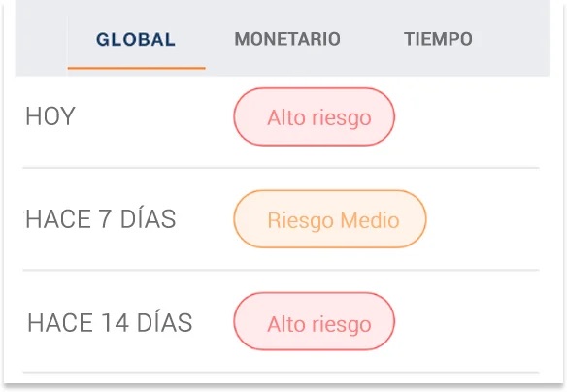Click empty space right of HOY's badge

pos(467,116)
